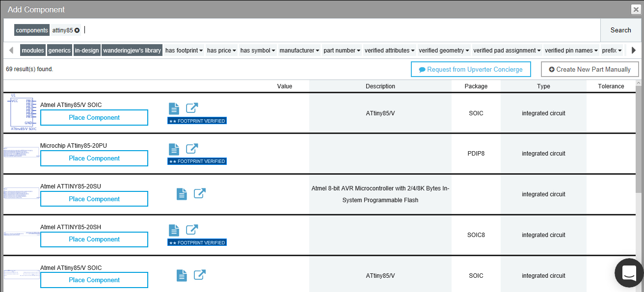The image size is (644, 292).
Task: Open the chat support bubble
Action: click(x=629, y=273)
